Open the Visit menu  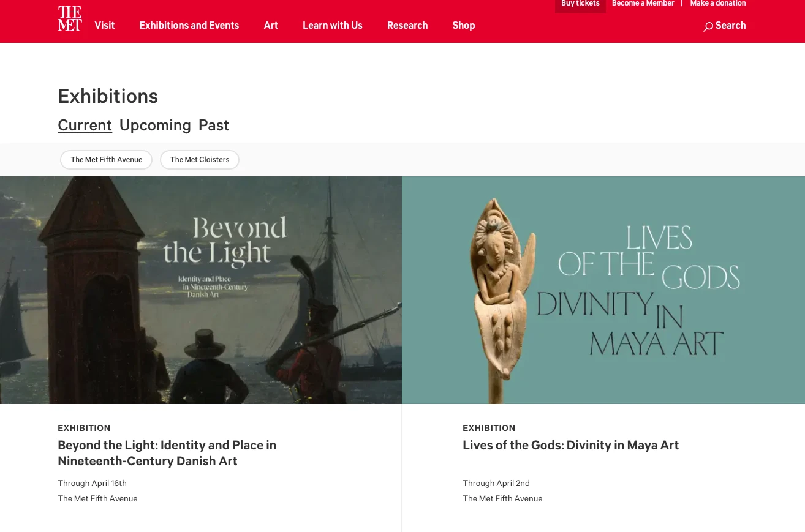point(105,26)
